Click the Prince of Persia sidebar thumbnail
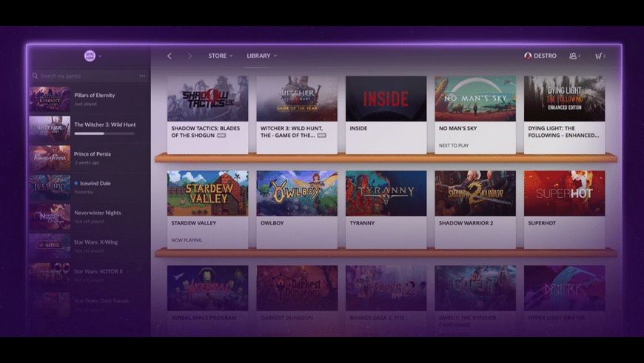This screenshot has height=363, width=644. [x=50, y=158]
